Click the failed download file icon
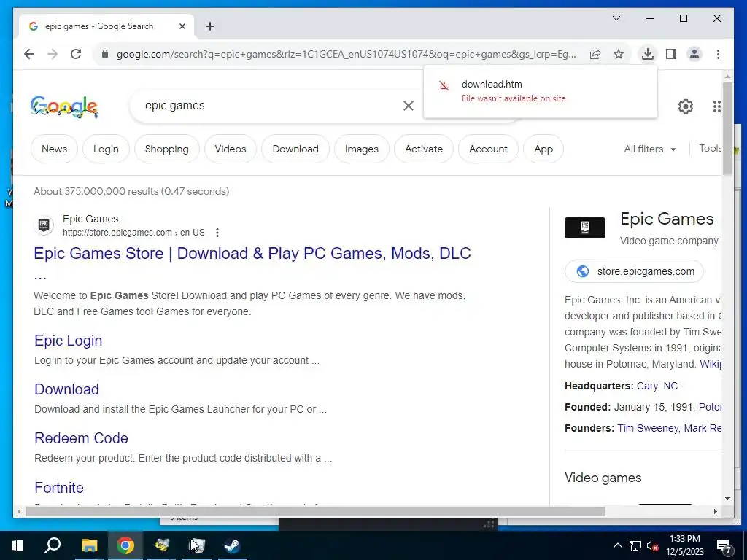This screenshot has width=747, height=560. click(x=444, y=86)
